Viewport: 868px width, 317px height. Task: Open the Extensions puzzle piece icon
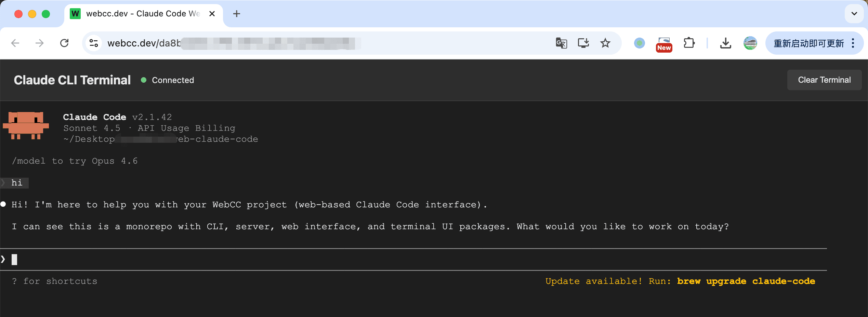click(689, 43)
